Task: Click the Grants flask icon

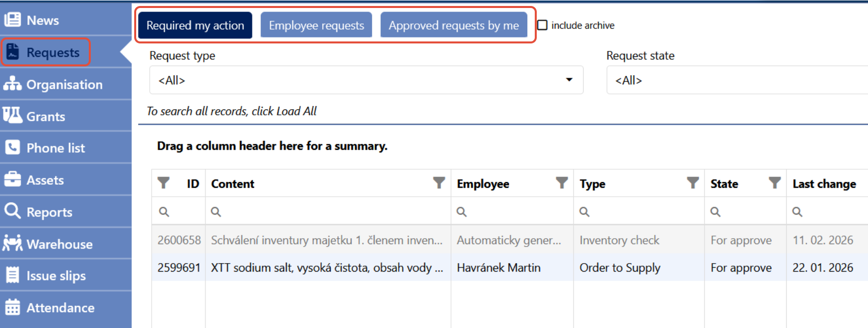Action: tap(12, 116)
